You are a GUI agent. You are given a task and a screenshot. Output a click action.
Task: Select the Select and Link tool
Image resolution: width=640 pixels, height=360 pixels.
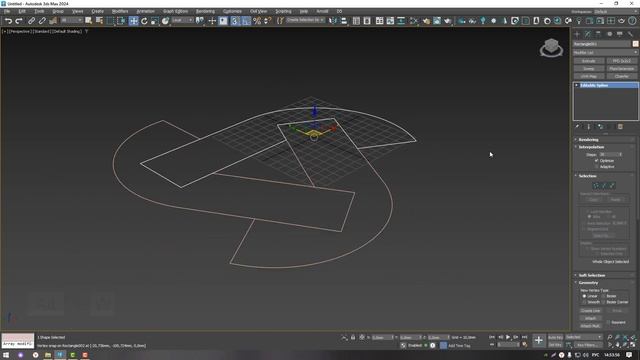pyautogui.click(x=31, y=21)
